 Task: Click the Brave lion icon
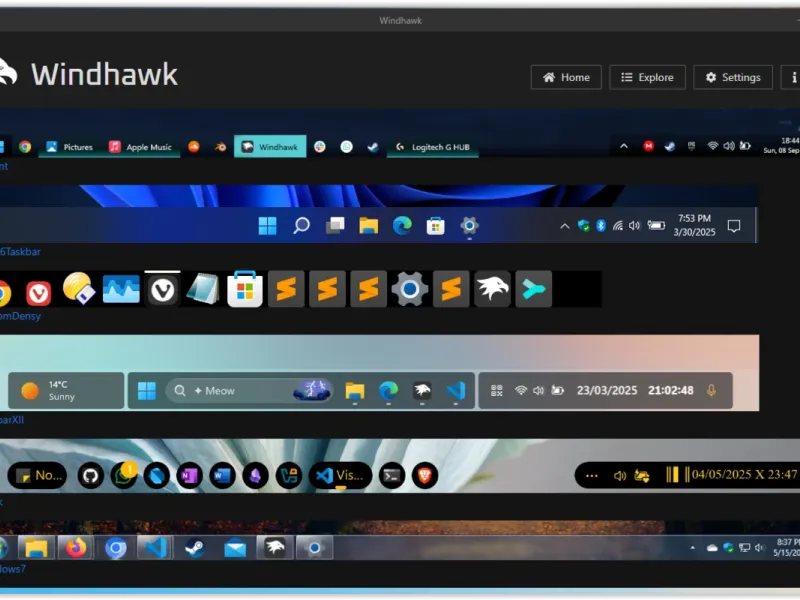425,476
